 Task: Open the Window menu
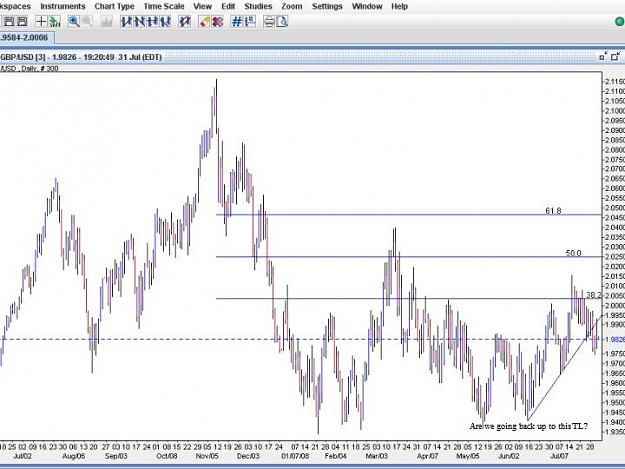[367, 6]
